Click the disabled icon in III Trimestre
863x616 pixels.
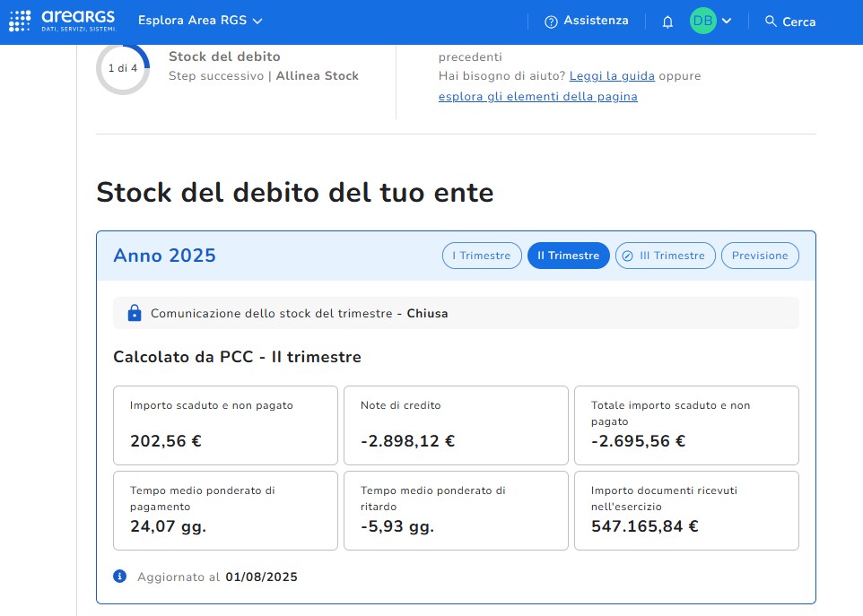pyautogui.click(x=628, y=256)
